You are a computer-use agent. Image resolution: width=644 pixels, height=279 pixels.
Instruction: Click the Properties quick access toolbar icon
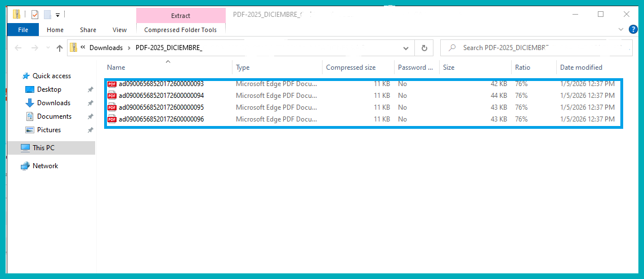(35, 14)
